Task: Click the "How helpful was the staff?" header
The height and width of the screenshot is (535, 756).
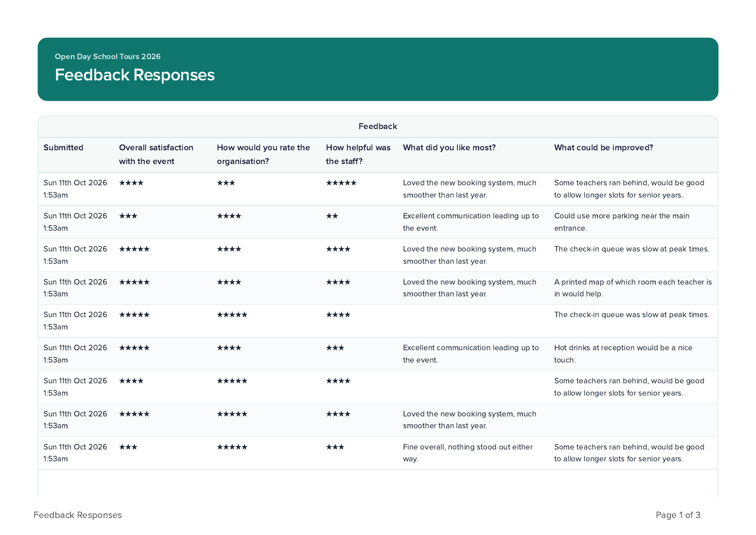Action: tap(358, 155)
